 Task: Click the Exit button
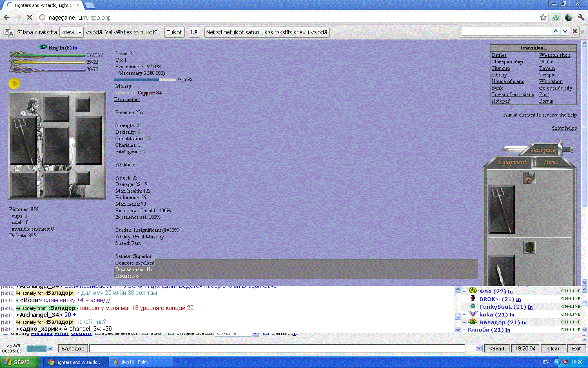pyautogui.click(x=576, y=348)
